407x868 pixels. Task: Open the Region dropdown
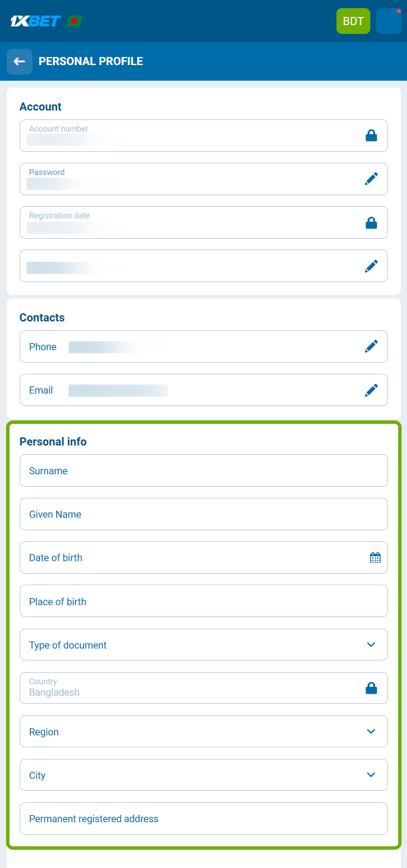pos(371,731)
